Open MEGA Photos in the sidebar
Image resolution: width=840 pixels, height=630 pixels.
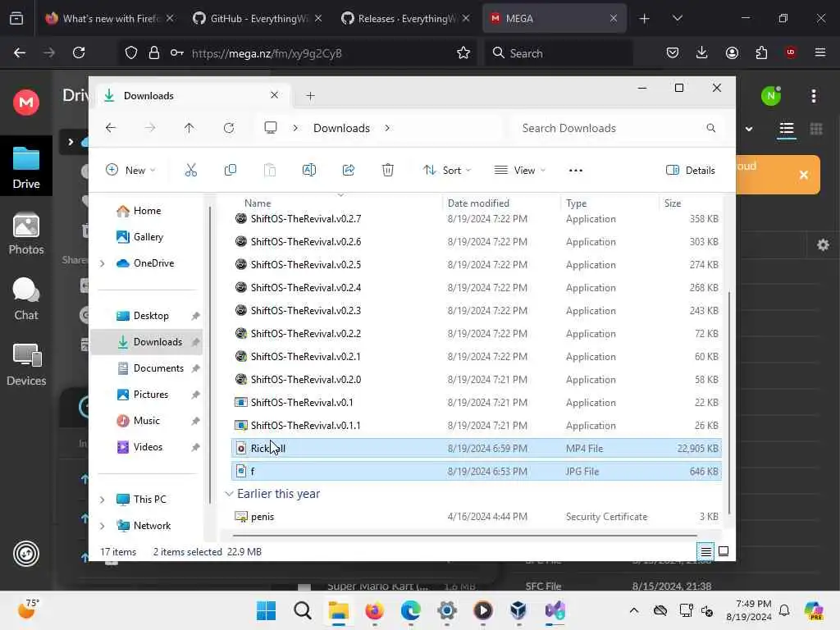coord(26,234)
